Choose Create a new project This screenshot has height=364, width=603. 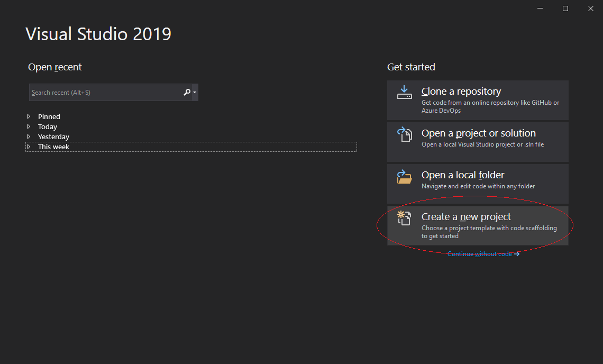pyautogui.click(x=478, y=225)
